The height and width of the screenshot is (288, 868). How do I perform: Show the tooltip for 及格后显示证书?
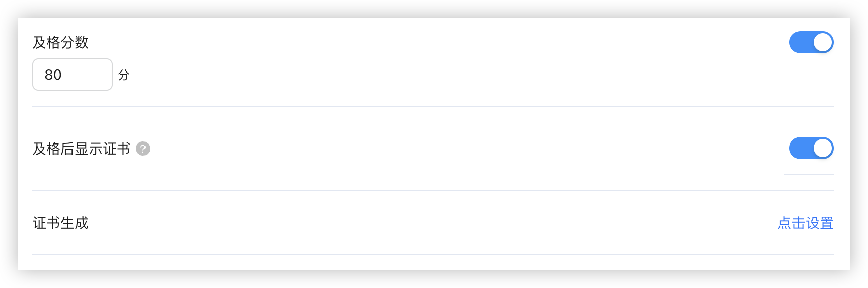click(x=143, y=149)
